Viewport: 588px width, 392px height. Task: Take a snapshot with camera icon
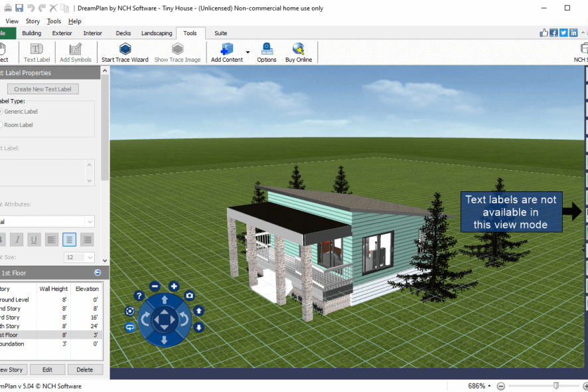pyautogui.click(x=190, y=296)
